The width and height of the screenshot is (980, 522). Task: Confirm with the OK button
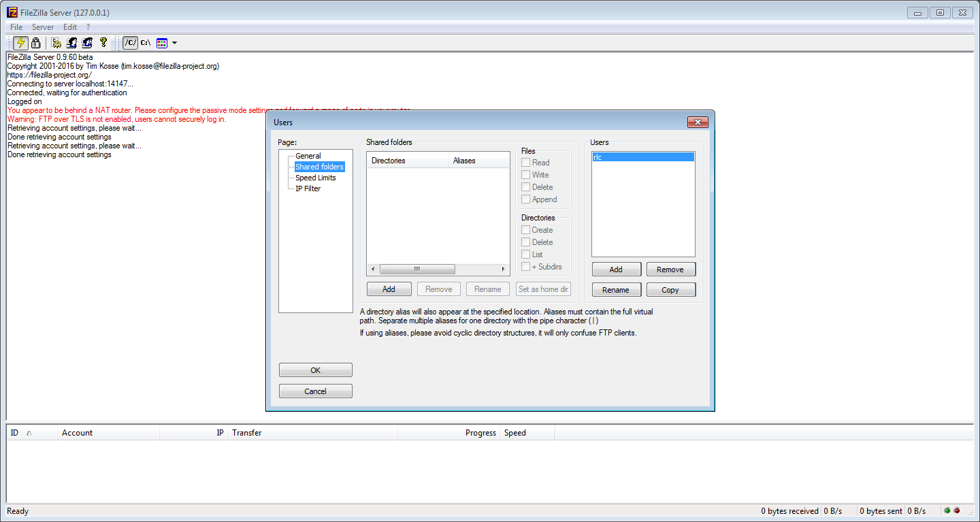316,370
